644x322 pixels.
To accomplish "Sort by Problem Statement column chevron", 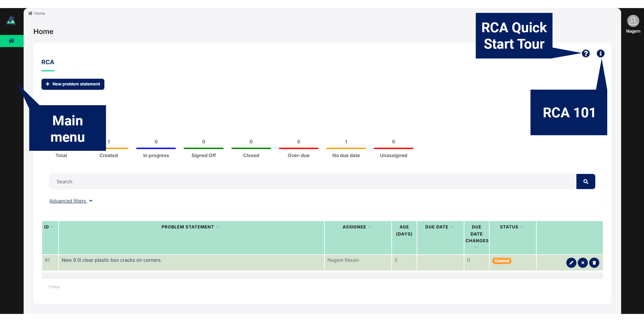I will (x=218, y=227).
